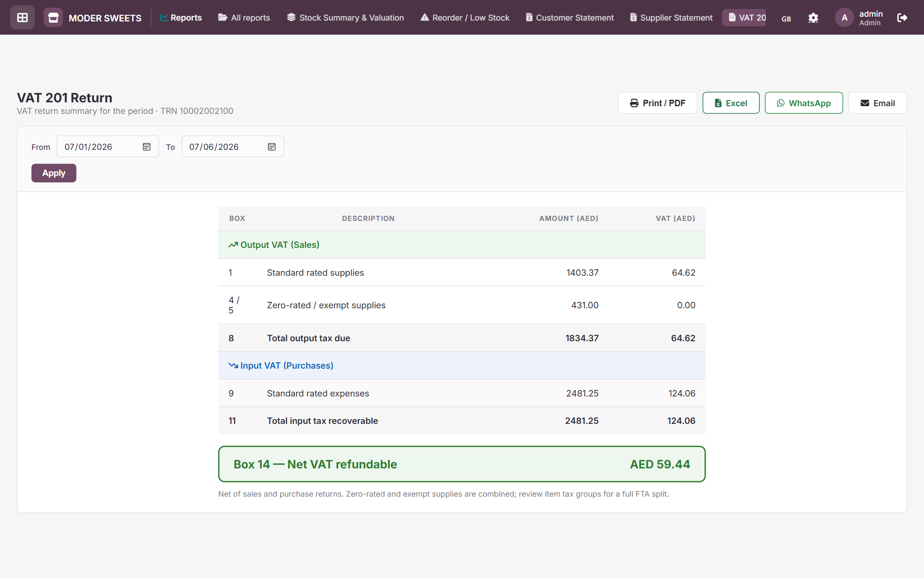Click the DESCRIPTION column header
The height and width of the screenshot is (578, 924).
point(368,218)
